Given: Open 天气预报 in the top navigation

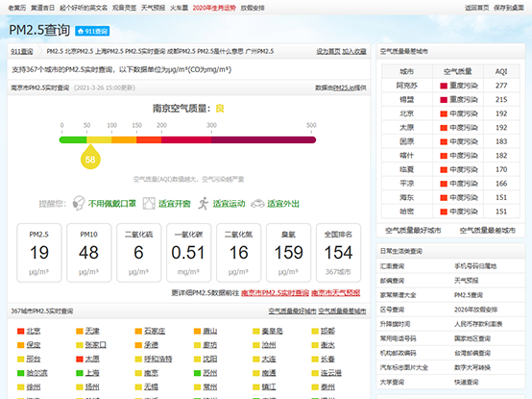Looking at the screenshot, I should tap(153, 8).
